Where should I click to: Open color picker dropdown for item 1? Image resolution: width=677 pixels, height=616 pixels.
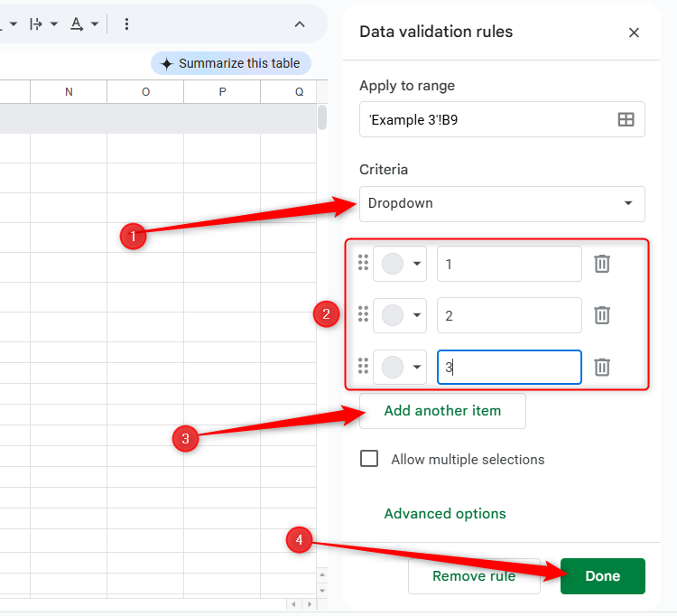417,264
